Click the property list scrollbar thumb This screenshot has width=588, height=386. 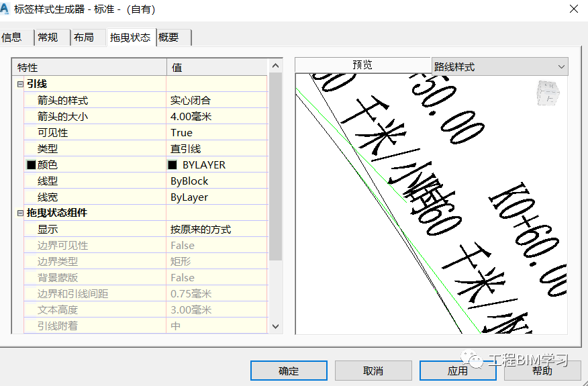(276, 166)
